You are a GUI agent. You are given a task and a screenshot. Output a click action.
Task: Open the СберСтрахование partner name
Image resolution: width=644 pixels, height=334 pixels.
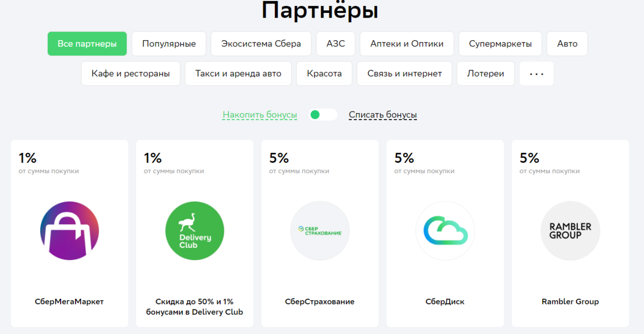(x=320, y=302)
